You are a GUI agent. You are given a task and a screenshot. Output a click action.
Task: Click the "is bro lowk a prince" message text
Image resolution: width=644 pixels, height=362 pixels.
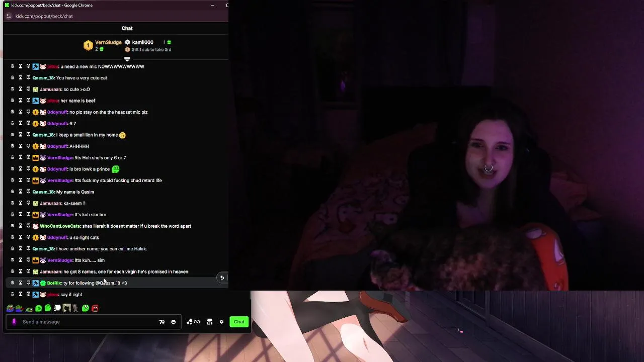click(89, 169)
